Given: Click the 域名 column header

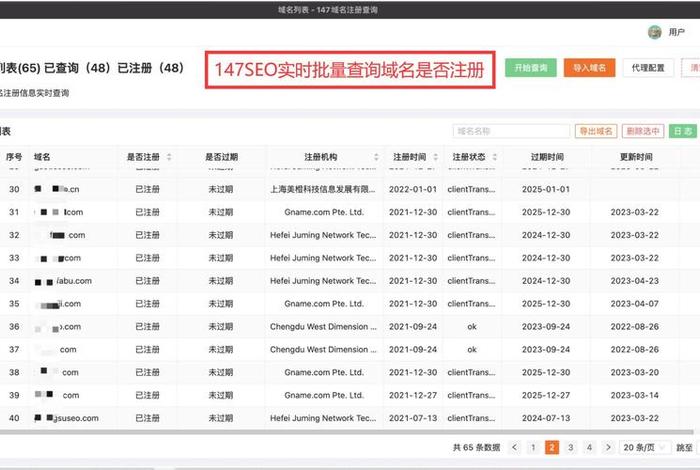Looking at the screenshot, I should tap(42, 157).
